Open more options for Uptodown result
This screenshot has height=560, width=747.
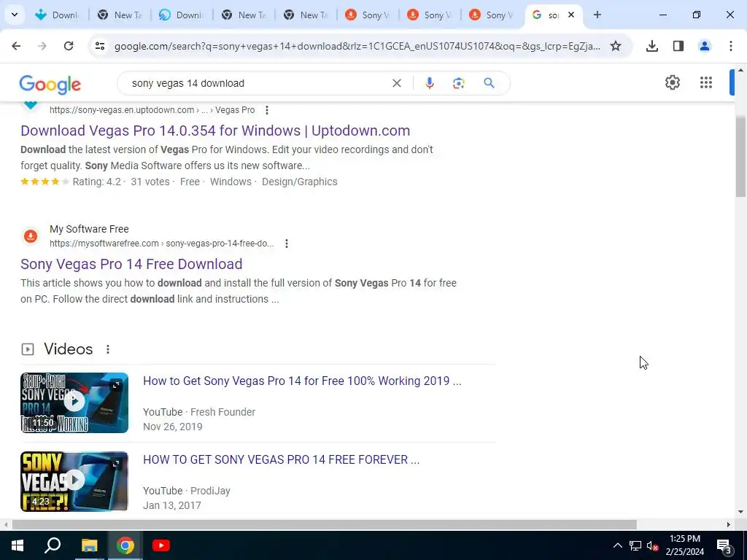(x=267, y=110)
